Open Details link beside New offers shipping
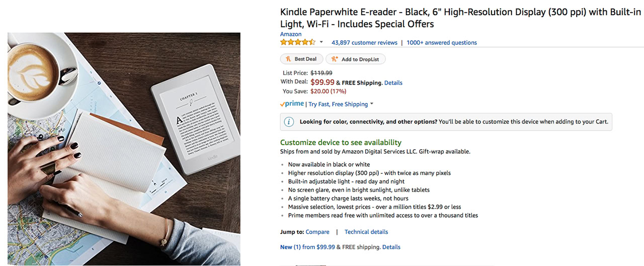Screen dimensions: 644x266 tap(391, 247)
